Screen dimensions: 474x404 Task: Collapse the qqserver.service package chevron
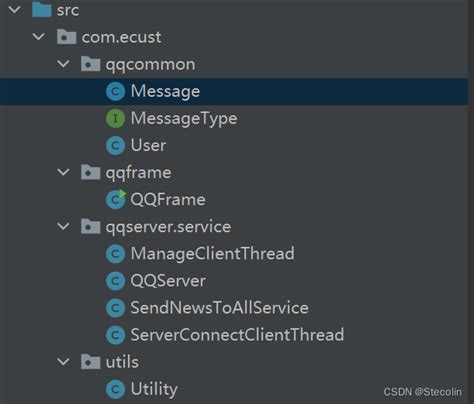pyautogui.click(x=63, y=226)
